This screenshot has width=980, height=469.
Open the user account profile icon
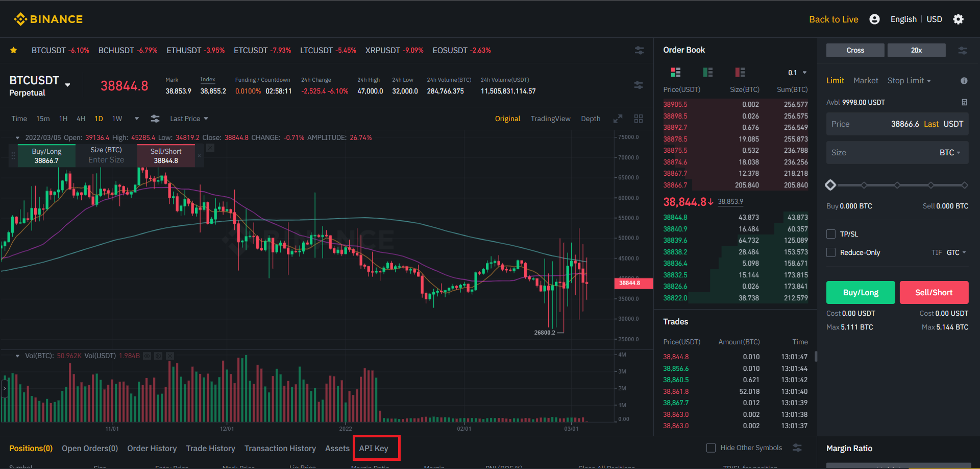874,19
